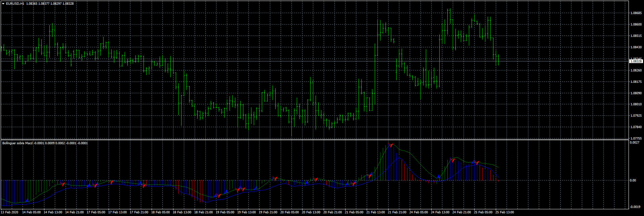Click the 14 Feb 05:00 time label

pos(31,212)
